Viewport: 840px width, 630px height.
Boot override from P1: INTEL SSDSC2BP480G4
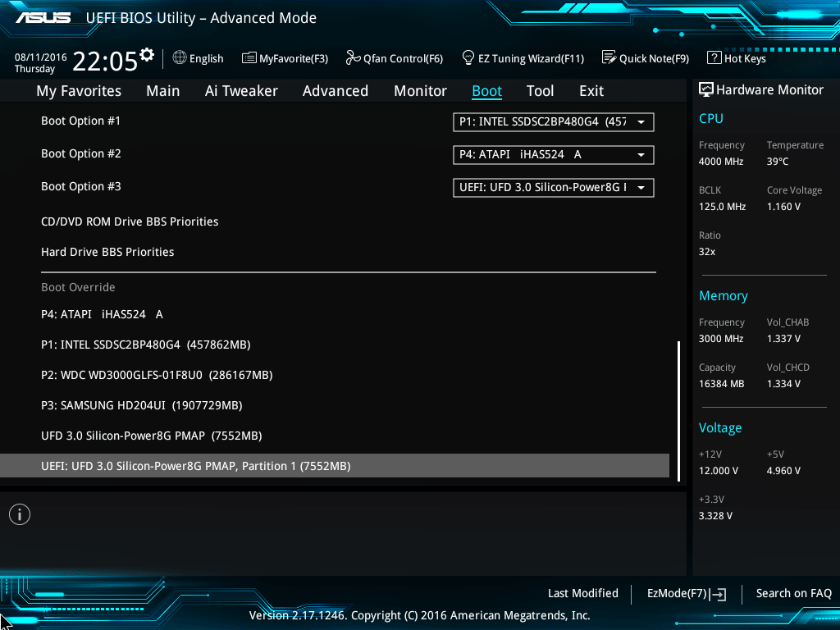click(146, 345)
